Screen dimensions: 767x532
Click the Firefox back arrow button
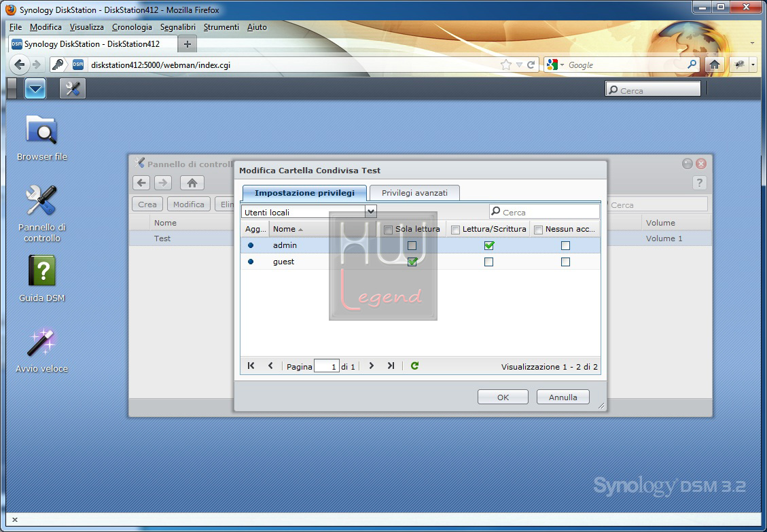coord(19,65)
